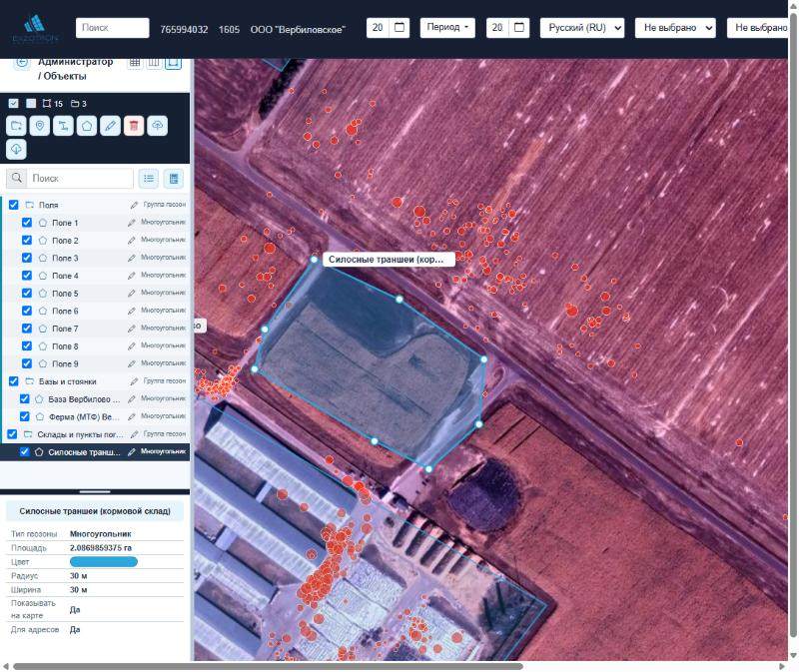Open the first Не выбрано dropdown

point(675,28)
